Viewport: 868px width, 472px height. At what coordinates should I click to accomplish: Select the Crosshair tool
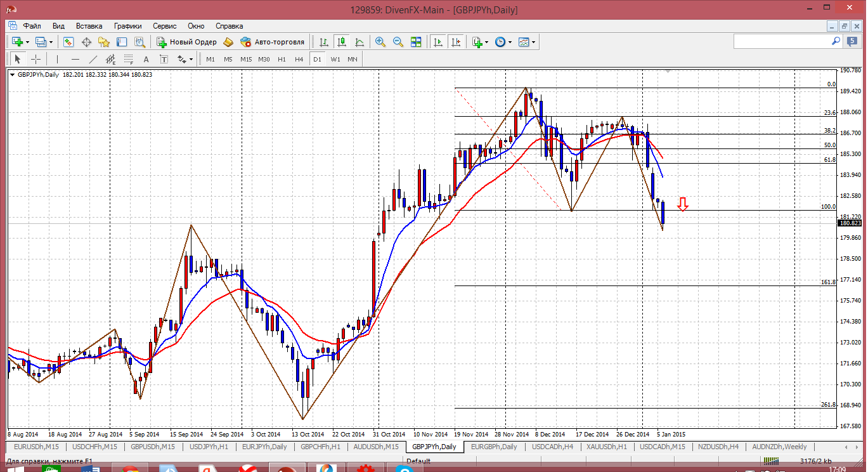click(36, 59)
